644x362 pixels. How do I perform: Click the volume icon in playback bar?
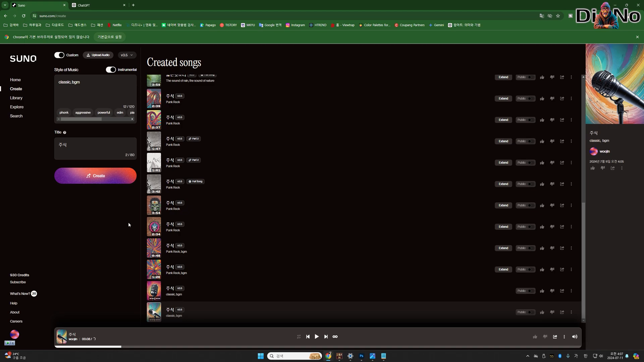tap(575, 337)
